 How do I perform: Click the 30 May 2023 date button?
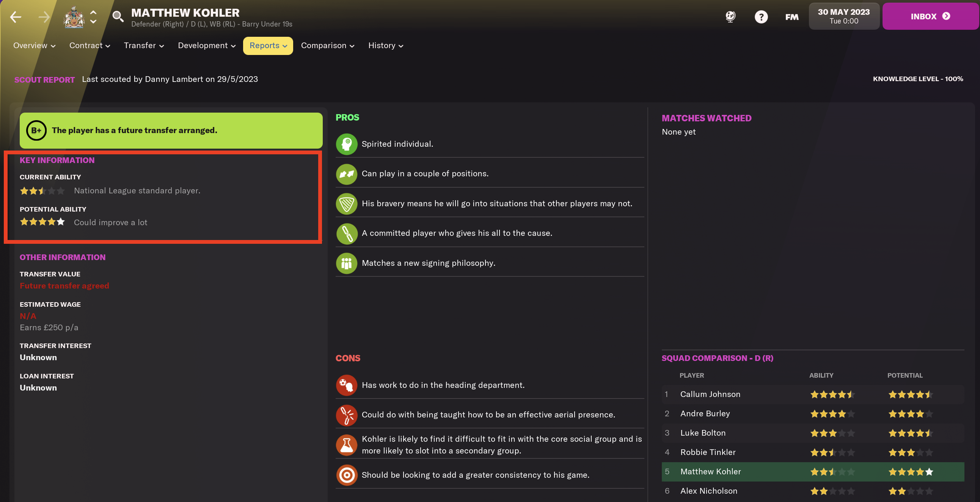(843, 16)
